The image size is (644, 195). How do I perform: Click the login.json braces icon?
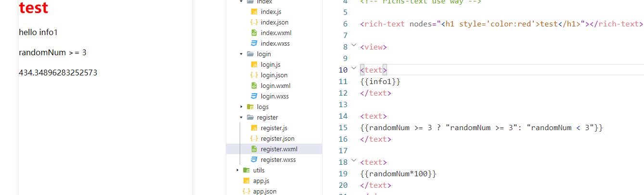254,75
